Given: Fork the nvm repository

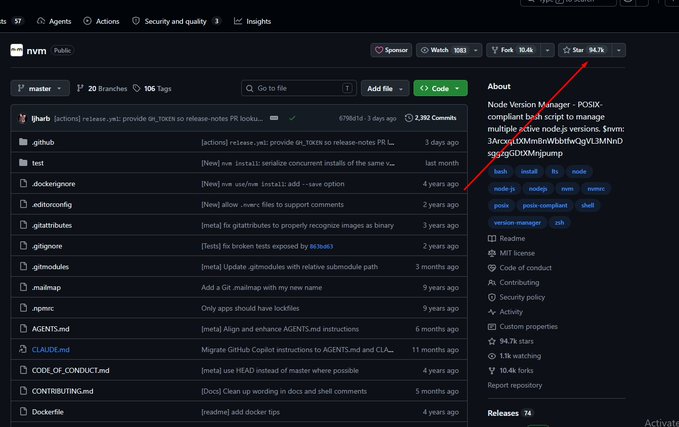Looking at the screenshot, I should [514, 50].
